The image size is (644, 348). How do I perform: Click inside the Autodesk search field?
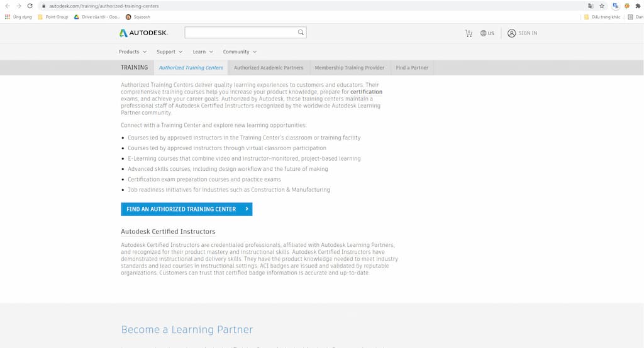239,33
